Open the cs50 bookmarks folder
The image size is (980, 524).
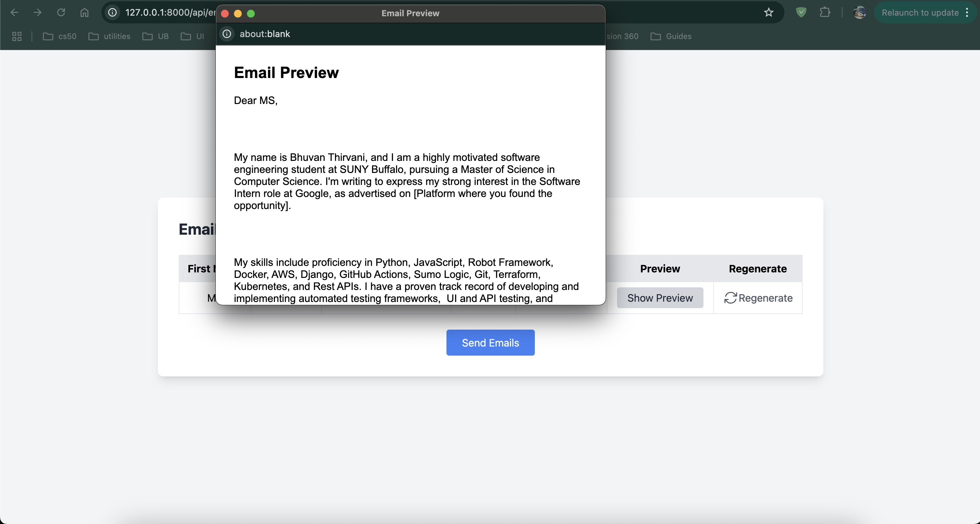[60, 36]
